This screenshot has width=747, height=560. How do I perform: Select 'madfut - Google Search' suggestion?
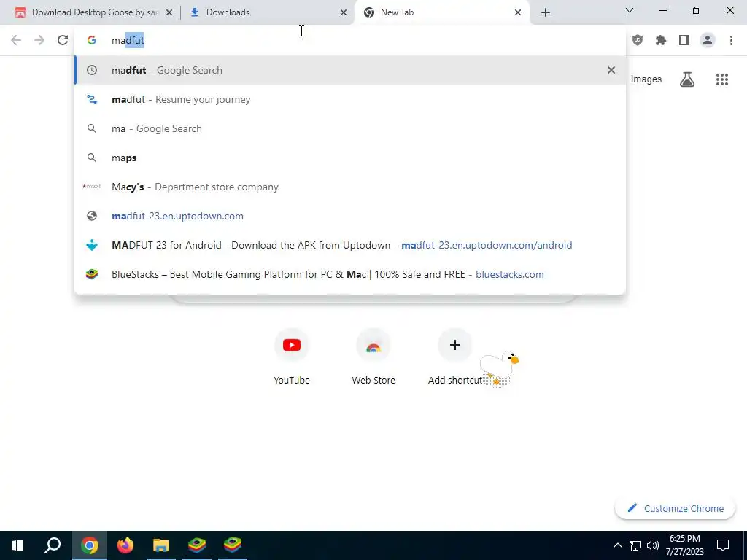point(350,70)
